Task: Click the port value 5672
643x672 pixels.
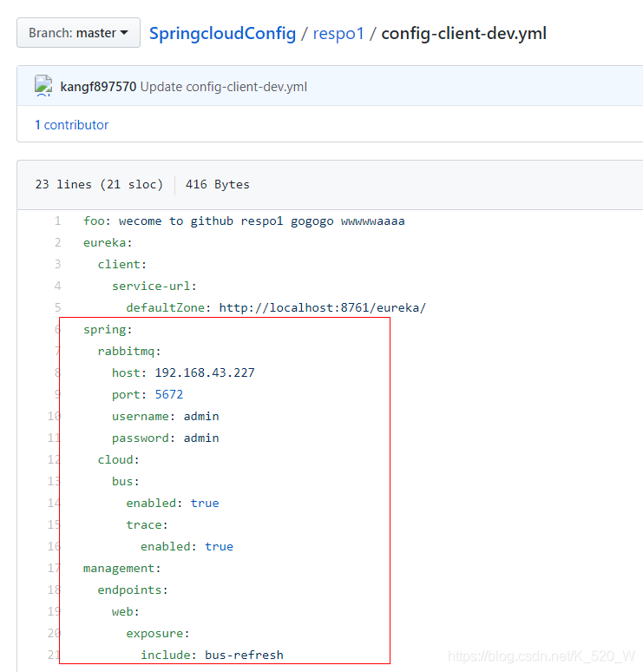Action: tap(169, 395)
